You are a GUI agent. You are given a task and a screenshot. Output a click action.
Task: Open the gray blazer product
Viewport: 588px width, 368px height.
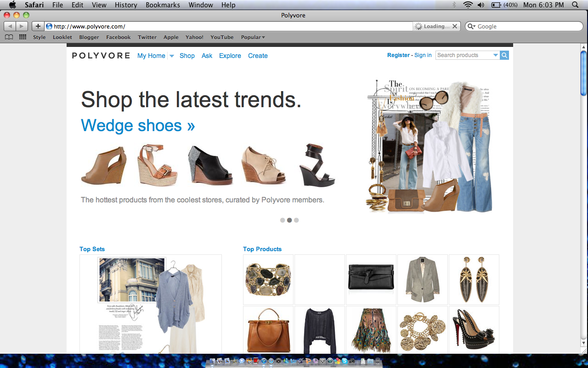click(423, 279)
